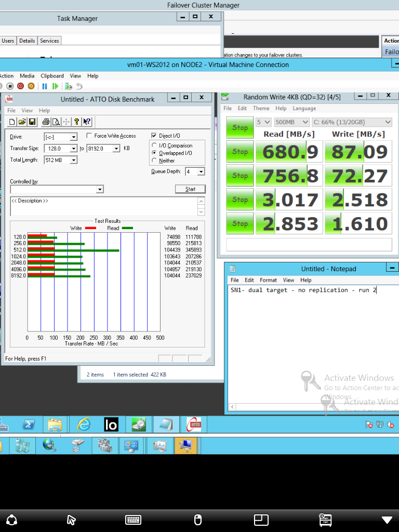The height and width of the screenshot is (532, 399).
Task: Open CrystalDiskMark test count 5 dropdown
Action: point(263,122)
